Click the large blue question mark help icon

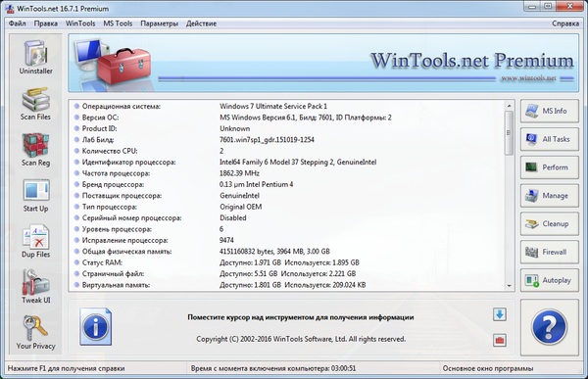pos(550,327)
